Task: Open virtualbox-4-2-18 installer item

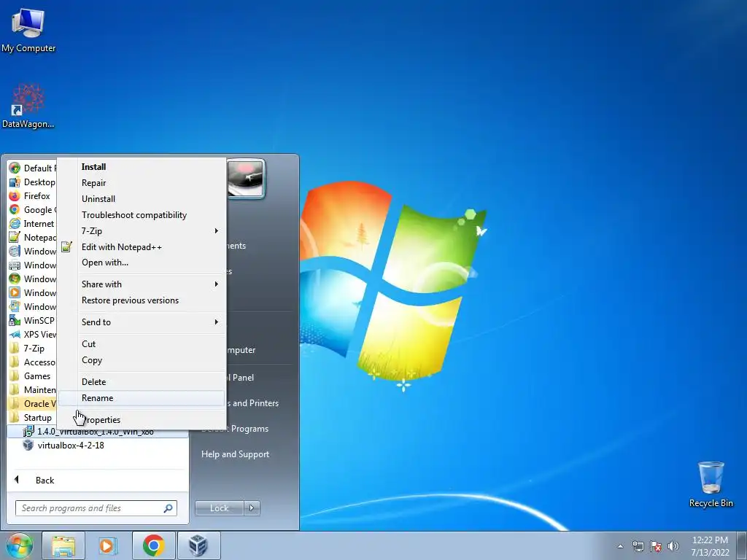Action: point(98,446)
